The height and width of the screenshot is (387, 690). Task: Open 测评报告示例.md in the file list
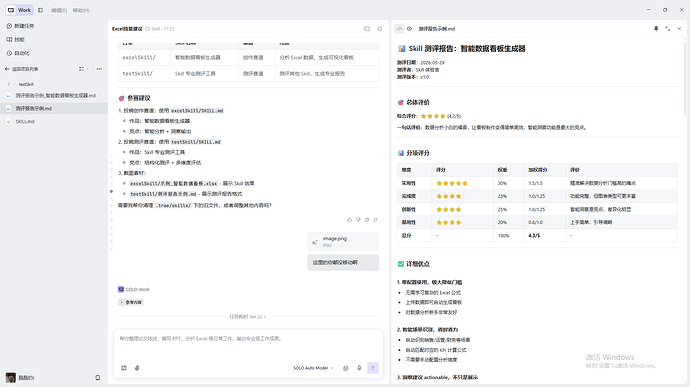point(54,108)
